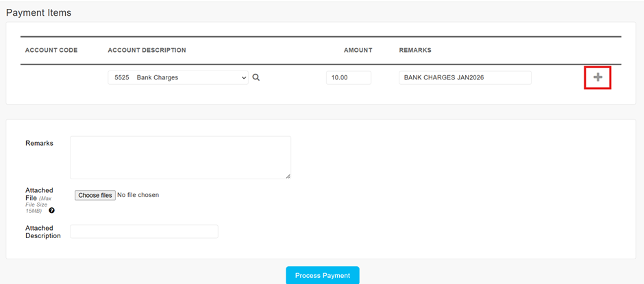
Task: Click the No file chosen text
Action: click(138, 196)
